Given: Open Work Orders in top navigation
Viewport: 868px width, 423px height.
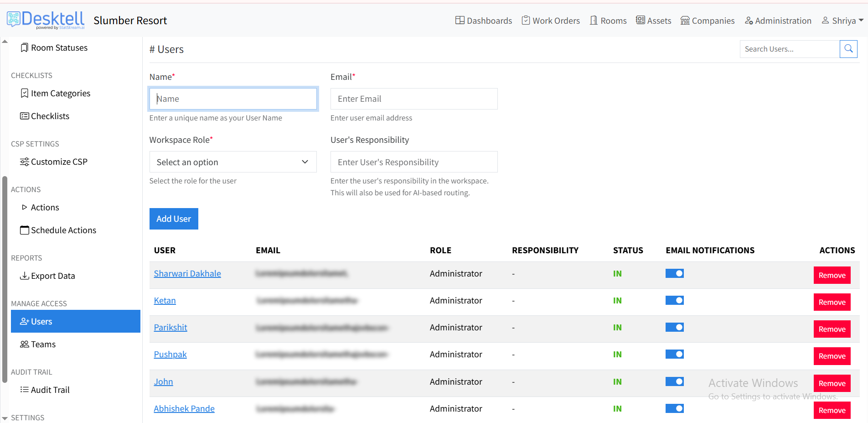Looking at the screenshot, I should (x=551, y=21).
